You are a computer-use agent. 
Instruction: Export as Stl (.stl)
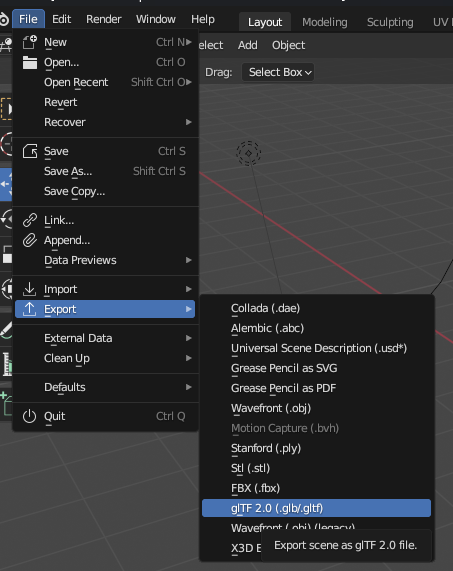coord(316,468)
